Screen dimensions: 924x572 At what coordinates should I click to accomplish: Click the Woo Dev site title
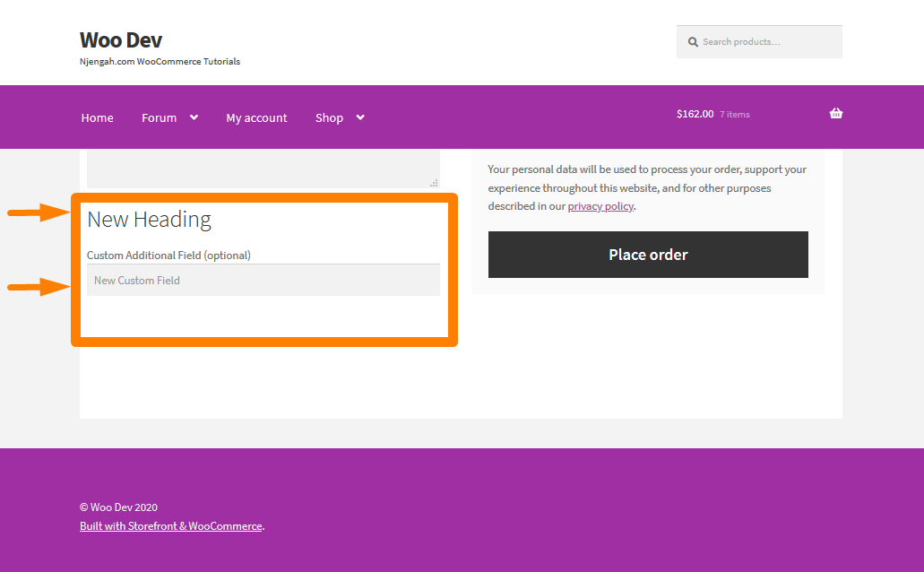point(121,40)
